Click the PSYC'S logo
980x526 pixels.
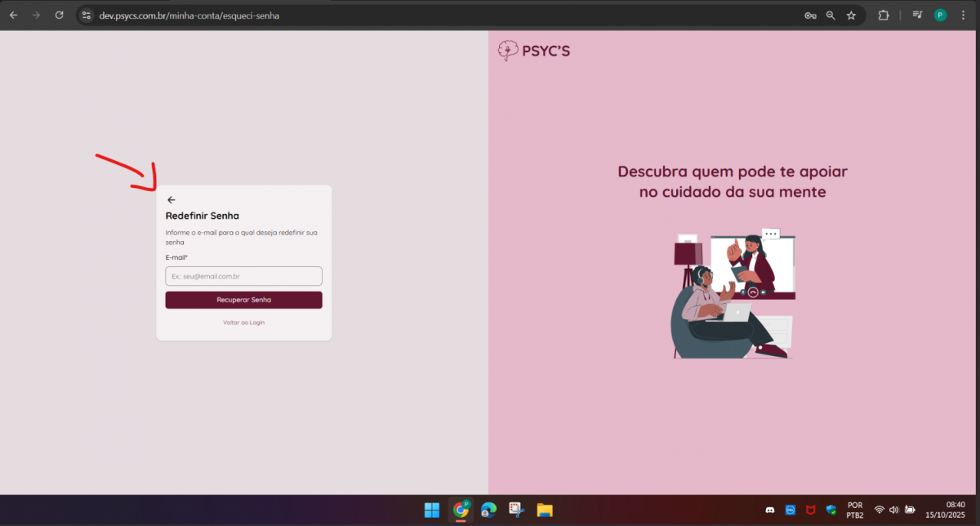[x=534, y=51]
